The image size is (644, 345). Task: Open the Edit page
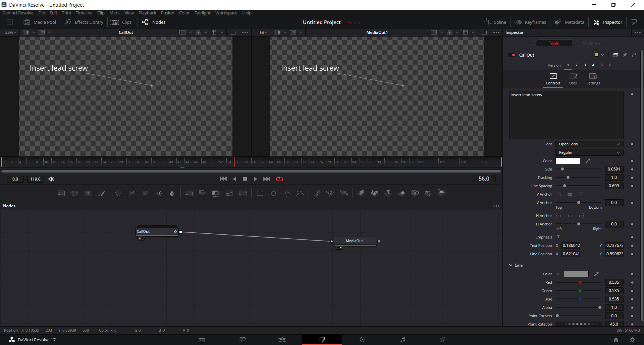pyautogui.click(x=282, y=340)
